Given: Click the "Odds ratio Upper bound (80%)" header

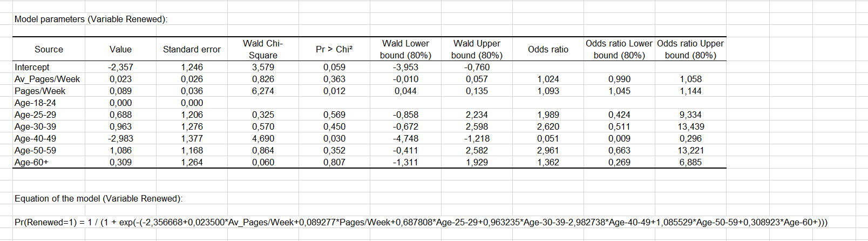Looking at the screenshot, I should 690,49.
